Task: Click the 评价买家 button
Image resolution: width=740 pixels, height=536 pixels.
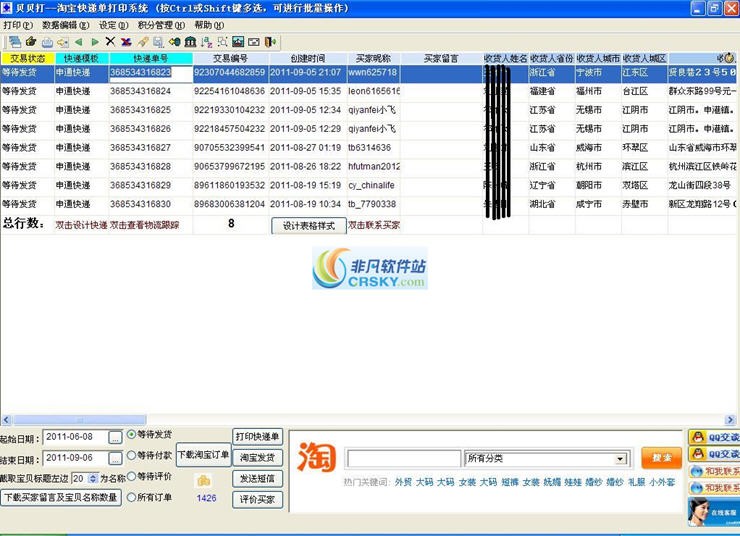Action: point(257,499)
